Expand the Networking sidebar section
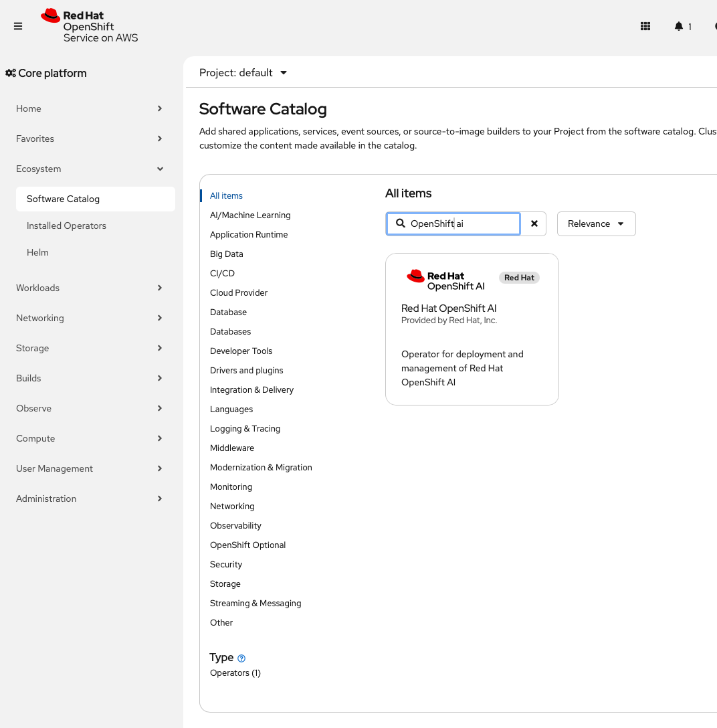This screenshot has height=728, width=717. (x=89, y=318)
